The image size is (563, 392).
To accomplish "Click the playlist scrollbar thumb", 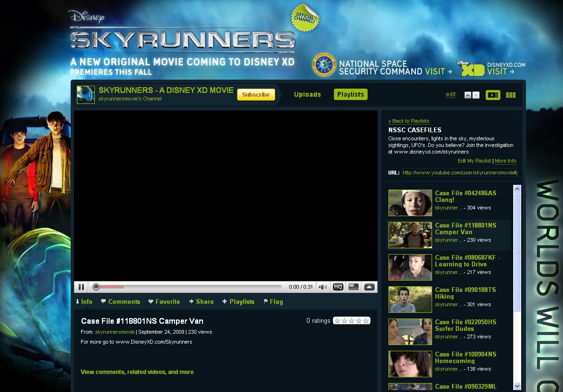I will point(517,252).
